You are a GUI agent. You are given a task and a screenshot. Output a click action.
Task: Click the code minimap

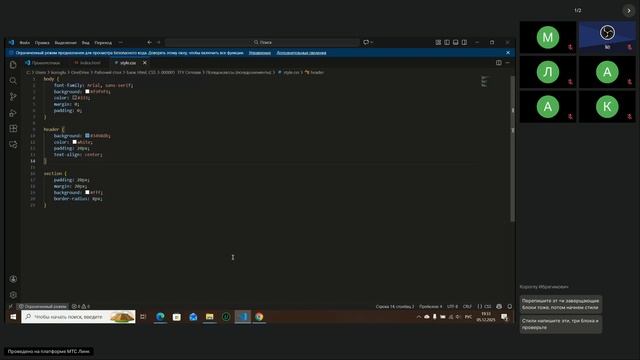pyautogui.click(x=484, y=81)
